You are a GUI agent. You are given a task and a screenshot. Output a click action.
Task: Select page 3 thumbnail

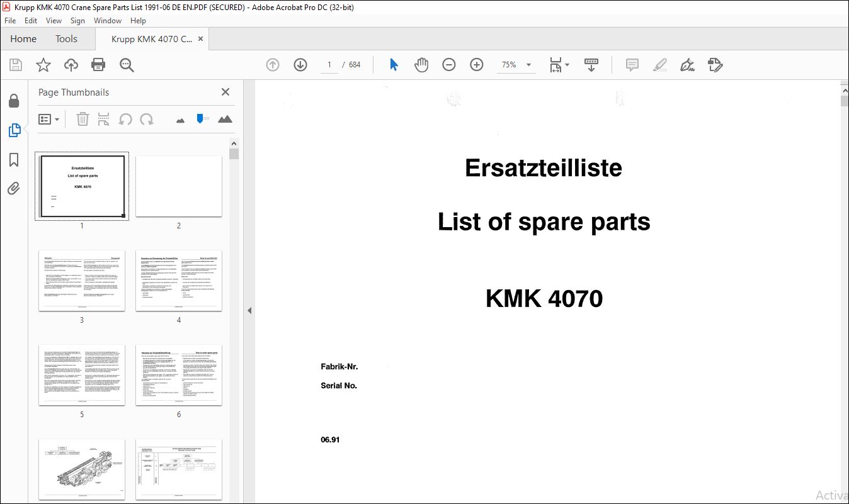tap(82, 281)
